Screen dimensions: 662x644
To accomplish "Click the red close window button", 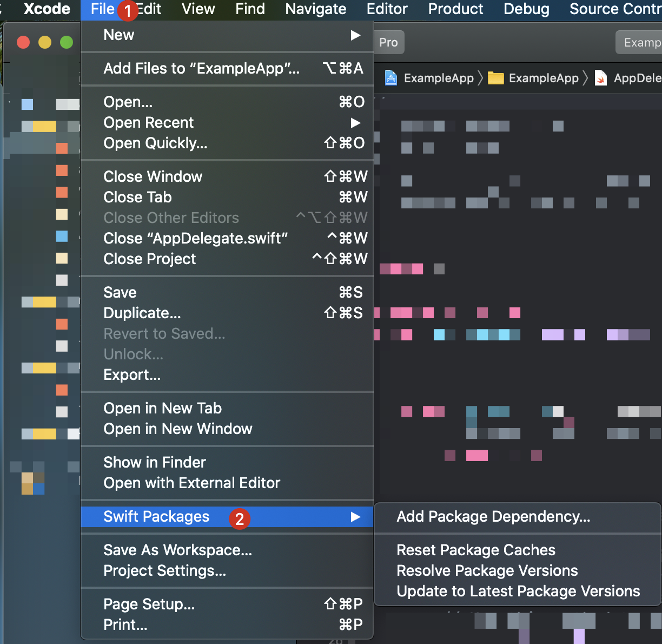I will pos(23,42).
